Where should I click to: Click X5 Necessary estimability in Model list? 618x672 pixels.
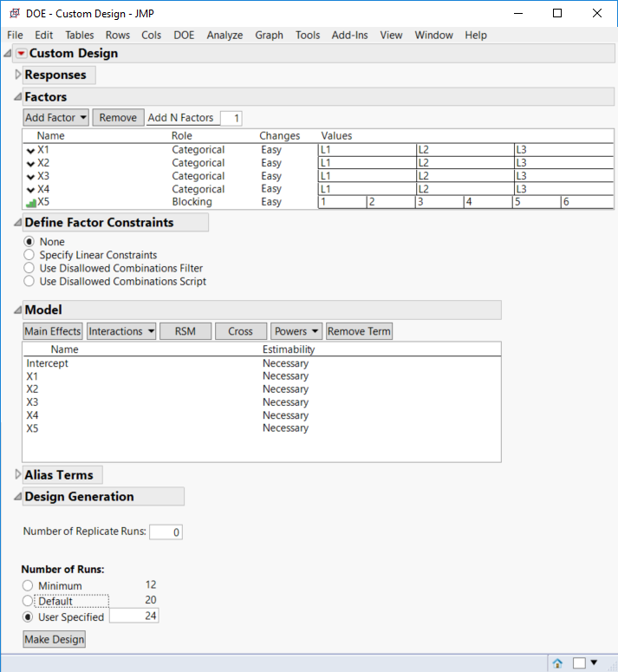click(x=286, y=428)
